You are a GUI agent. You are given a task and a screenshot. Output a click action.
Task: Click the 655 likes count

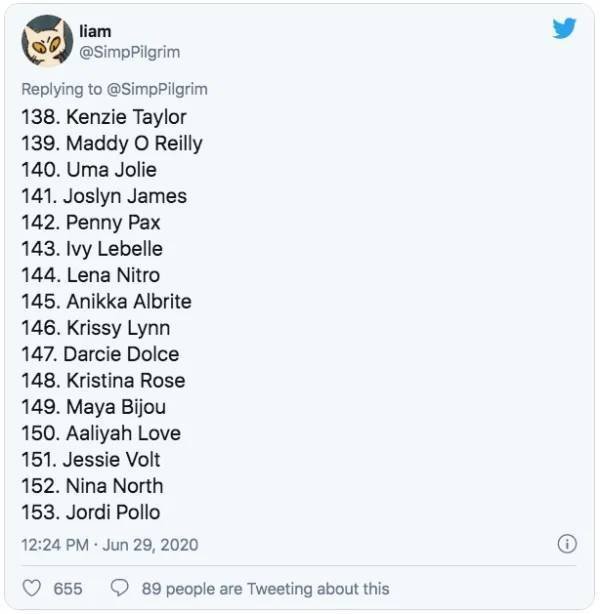click(67, 588)
